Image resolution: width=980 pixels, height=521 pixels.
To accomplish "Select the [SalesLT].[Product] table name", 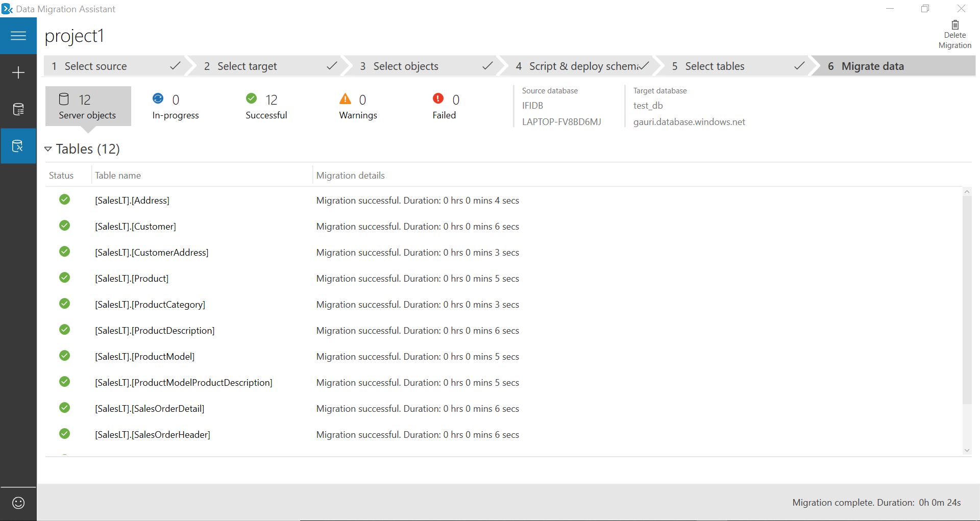I will [x=132, y=279].
